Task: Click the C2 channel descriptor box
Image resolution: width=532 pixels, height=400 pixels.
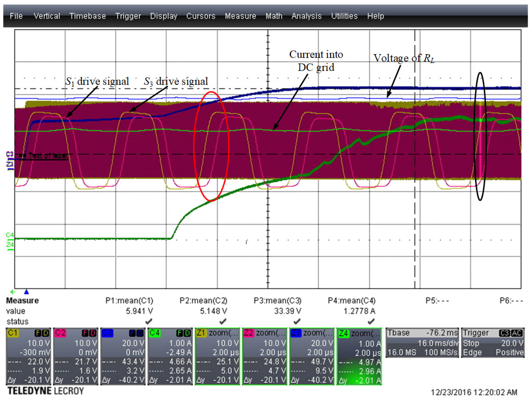Action: point(76,356)
